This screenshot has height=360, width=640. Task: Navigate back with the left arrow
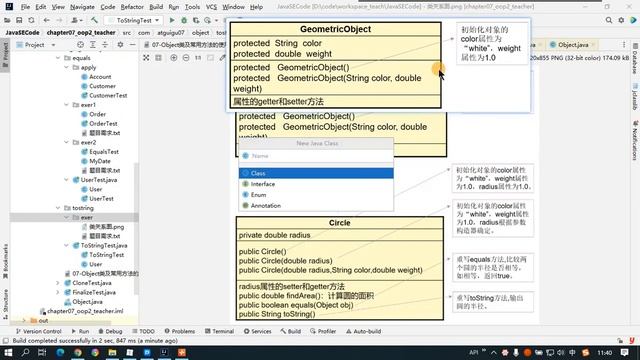click(47, 20)
